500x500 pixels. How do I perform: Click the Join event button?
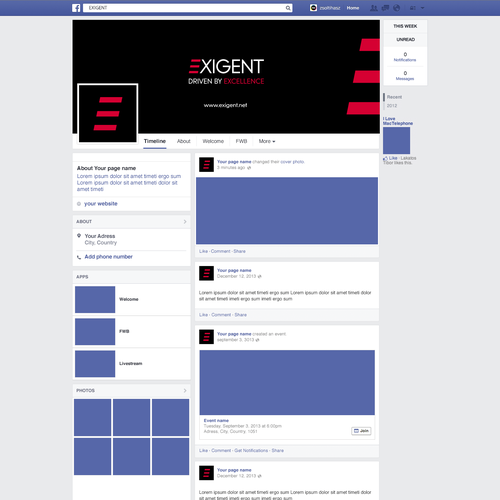[361, 431]
